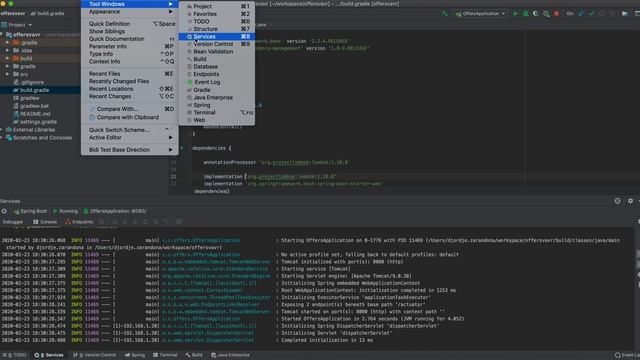Choose Parameter Info menu entry
Image resolution: width=640 pixels, height=360 pixels.
pos(130,46)
